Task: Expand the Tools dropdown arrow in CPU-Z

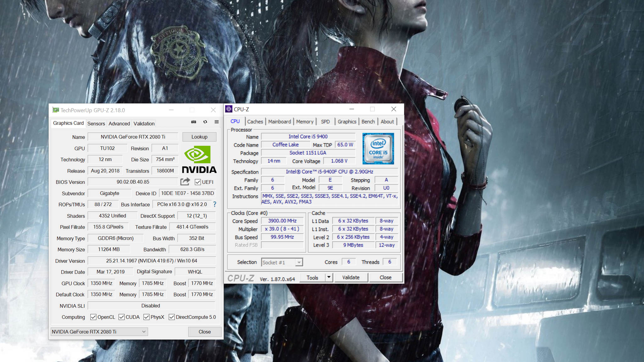Action: (x=329, y=277)
